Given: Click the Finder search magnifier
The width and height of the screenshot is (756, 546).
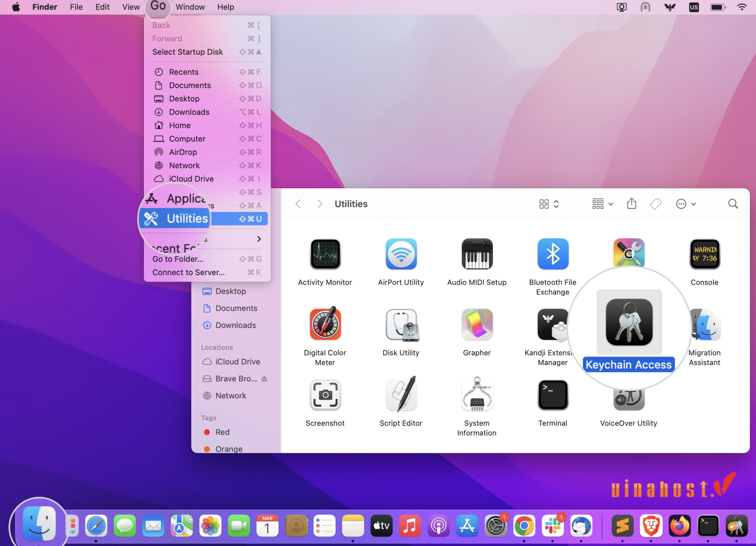Looking at the screenshot, I should coord(733,204).
